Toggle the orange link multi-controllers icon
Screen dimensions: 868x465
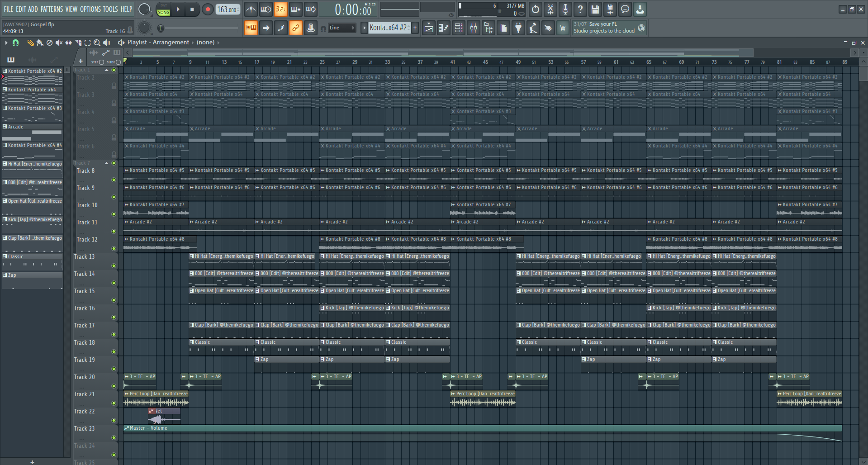(x=296, y=28)
